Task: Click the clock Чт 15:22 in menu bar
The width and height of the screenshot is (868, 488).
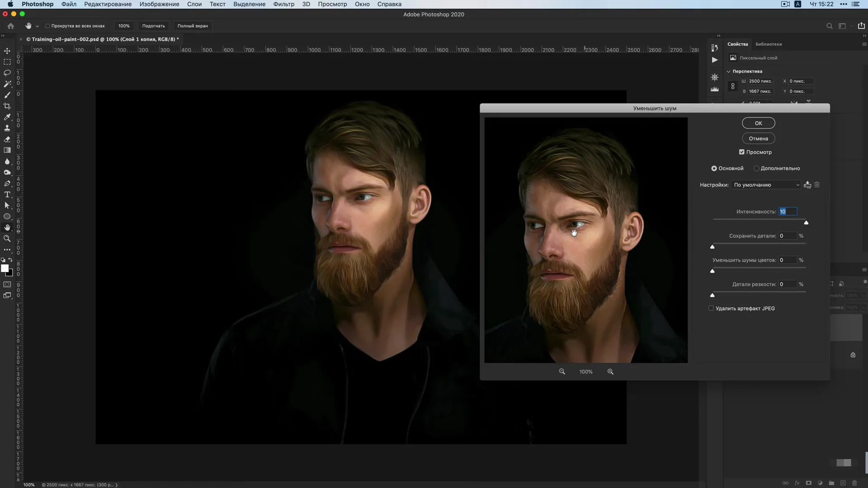Action: [821, 4]
